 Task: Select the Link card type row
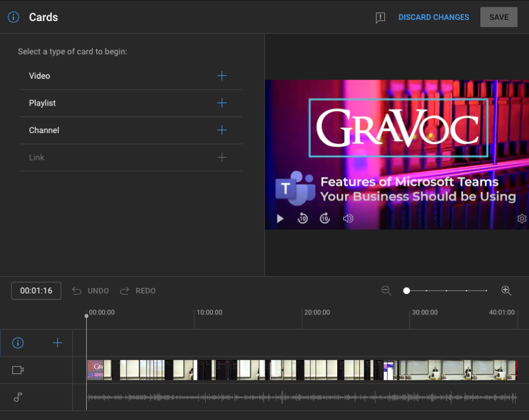(131, 158)
